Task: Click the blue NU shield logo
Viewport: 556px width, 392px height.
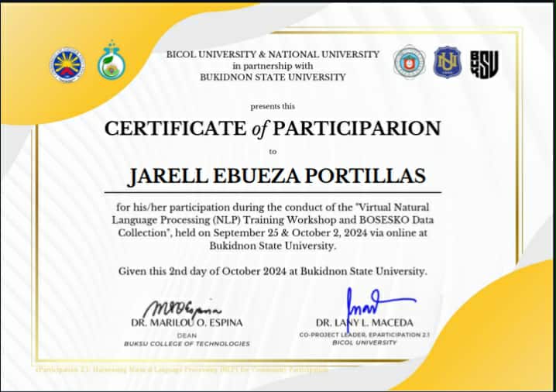Action: (448, 62)
